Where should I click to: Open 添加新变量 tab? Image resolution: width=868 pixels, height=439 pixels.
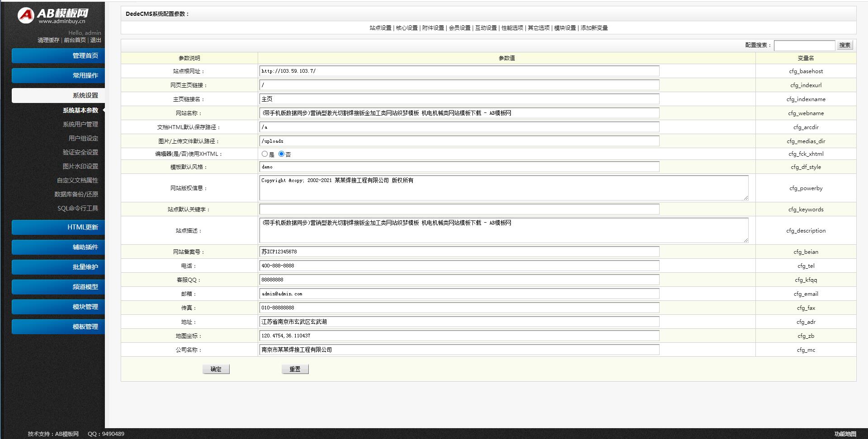(594, 28)
